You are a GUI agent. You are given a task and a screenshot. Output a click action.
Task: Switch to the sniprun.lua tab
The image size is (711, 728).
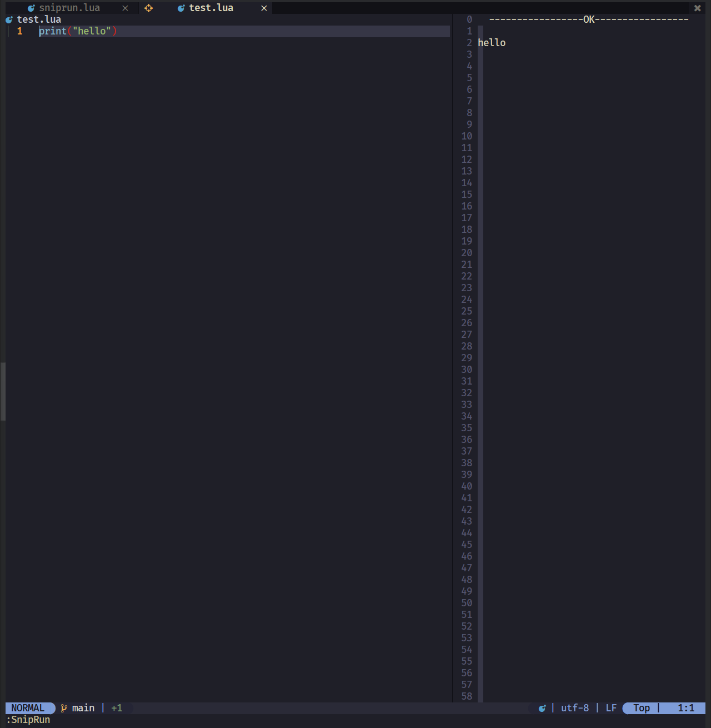(x=68, y=8)
